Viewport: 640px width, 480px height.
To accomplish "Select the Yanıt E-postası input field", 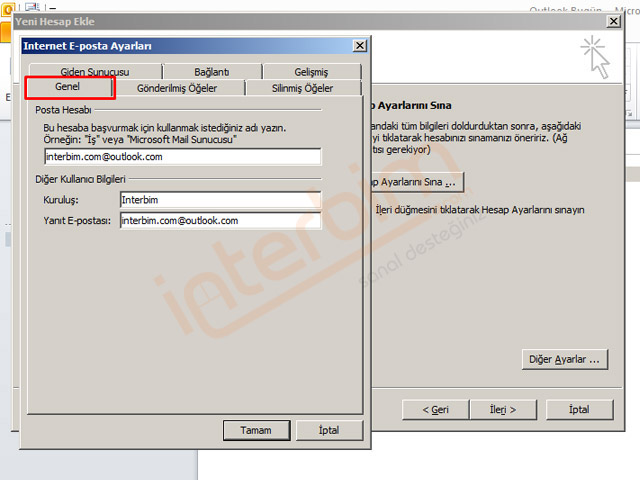I will coord(219,220).
